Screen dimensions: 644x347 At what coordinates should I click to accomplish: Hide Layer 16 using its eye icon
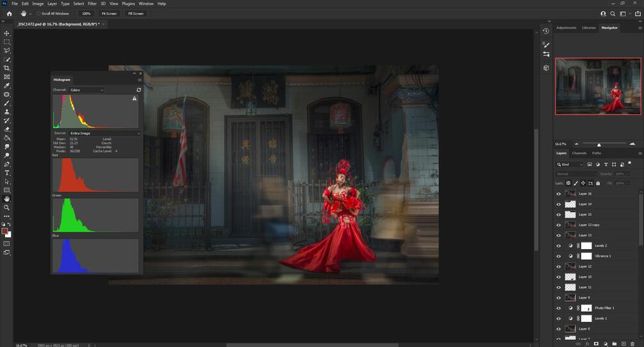click(x=559, y=193)
